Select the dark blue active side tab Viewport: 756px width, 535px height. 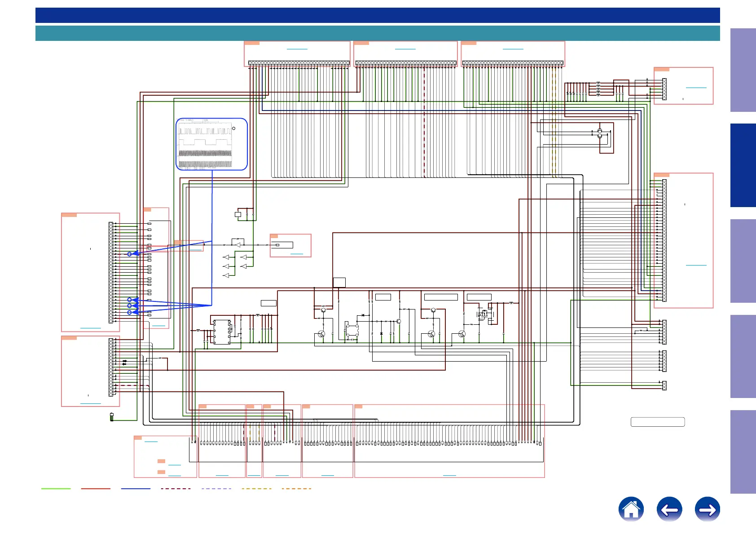tap(743, 165)
